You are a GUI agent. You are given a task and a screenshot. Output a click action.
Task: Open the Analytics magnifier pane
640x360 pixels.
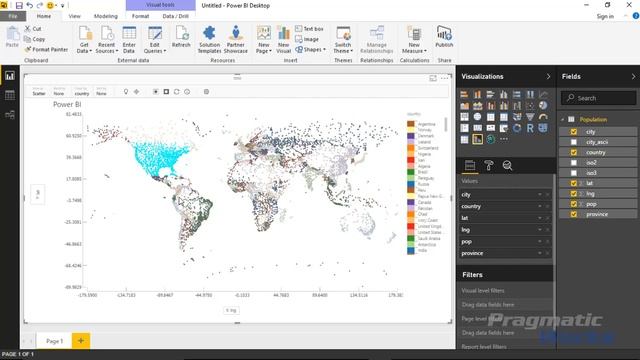point(507,165)
